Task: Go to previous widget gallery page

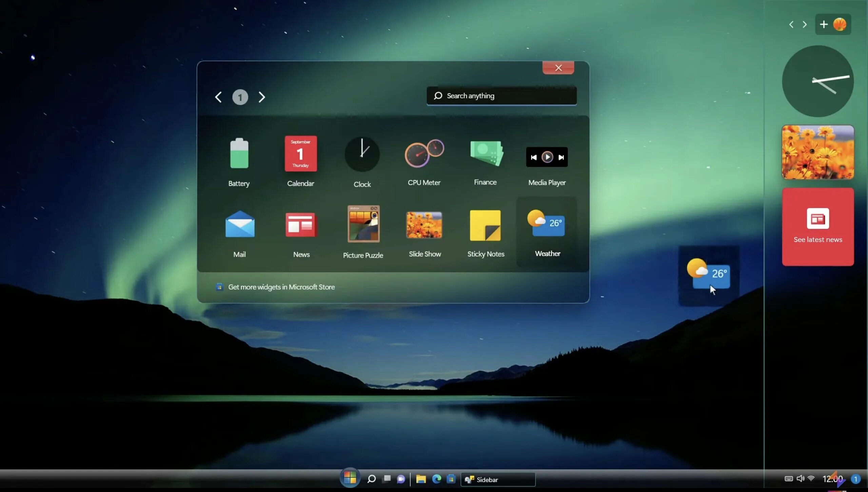Action: pos(218,97)
